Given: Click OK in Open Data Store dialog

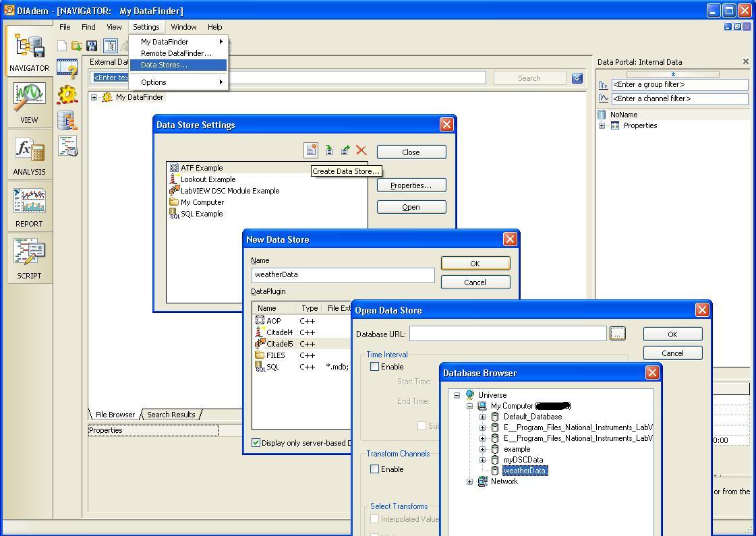Looking at the screenshot, I should point(672,334).
